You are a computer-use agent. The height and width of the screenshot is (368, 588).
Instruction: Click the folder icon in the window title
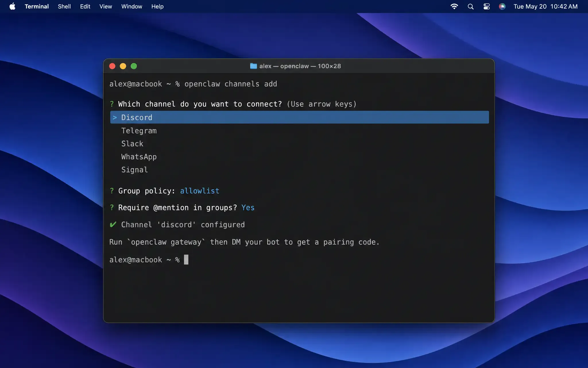pos(254,66)
